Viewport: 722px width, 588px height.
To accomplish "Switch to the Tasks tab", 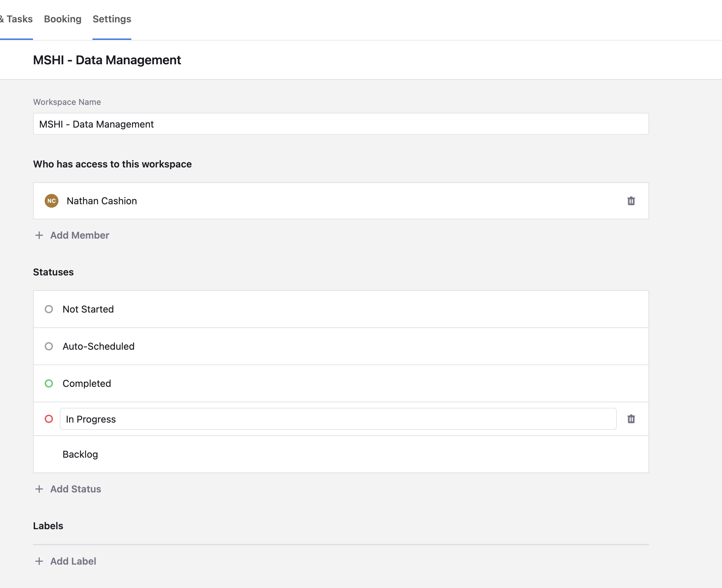I will coord(16,19).
